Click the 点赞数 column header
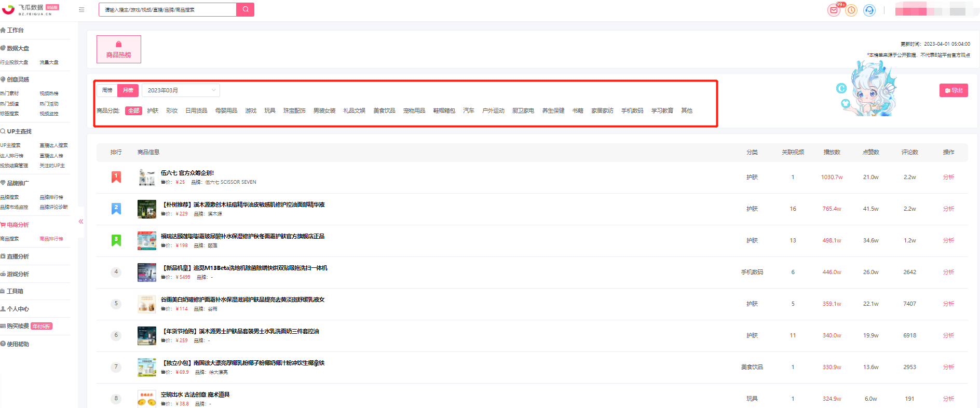 870,152
